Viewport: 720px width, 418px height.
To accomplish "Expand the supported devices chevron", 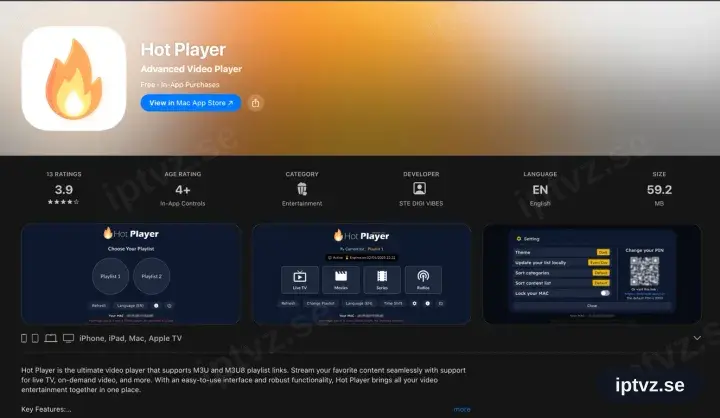I will (697, 338).
